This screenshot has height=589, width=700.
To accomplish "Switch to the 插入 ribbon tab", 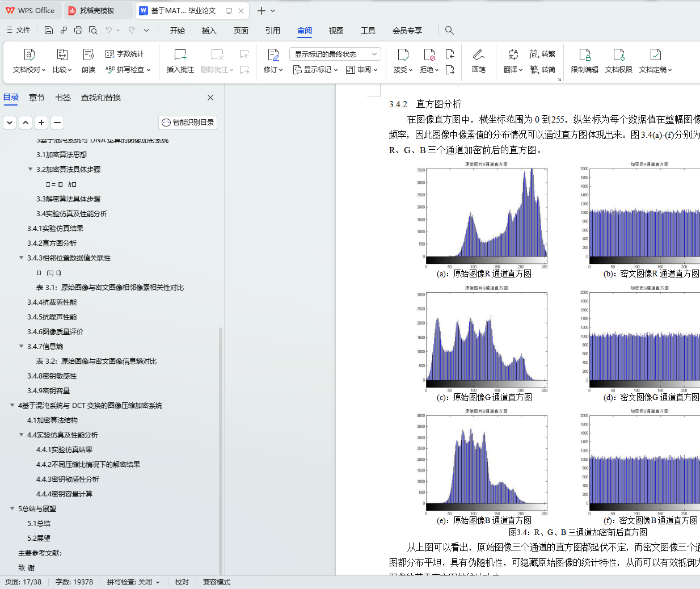I will pos(209,31).
